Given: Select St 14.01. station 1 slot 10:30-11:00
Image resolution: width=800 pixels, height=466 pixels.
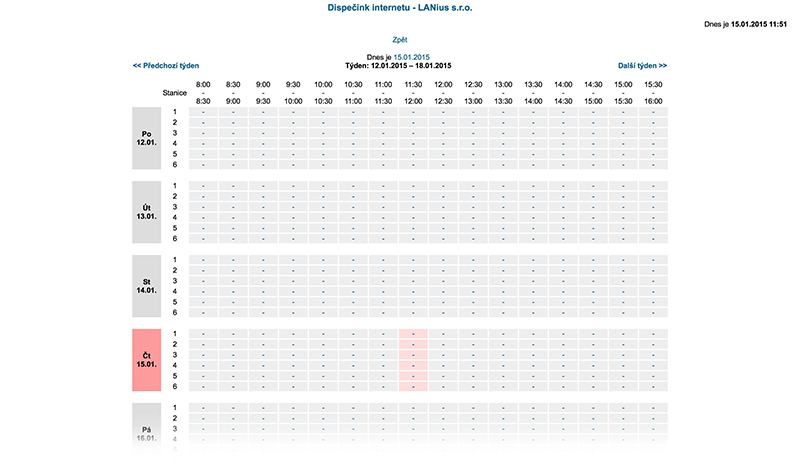Looking at the screenshot, I should click(x=353, y=260).
